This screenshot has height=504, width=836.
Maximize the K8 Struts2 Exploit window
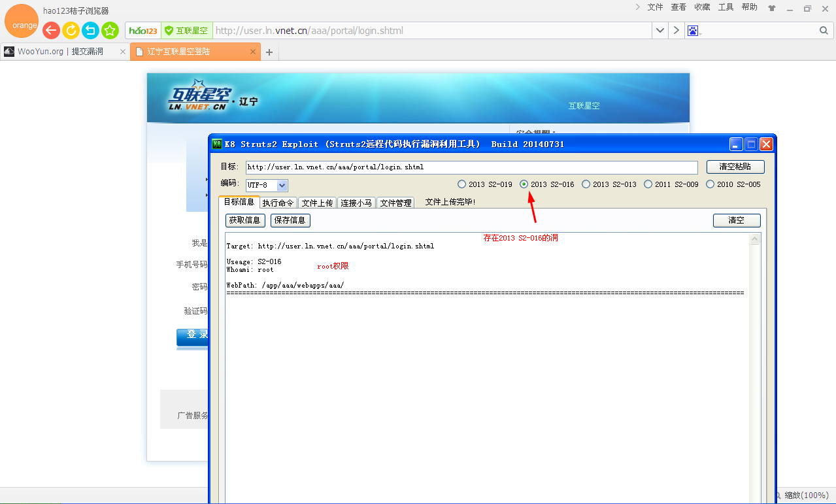(x=752, y=144)
